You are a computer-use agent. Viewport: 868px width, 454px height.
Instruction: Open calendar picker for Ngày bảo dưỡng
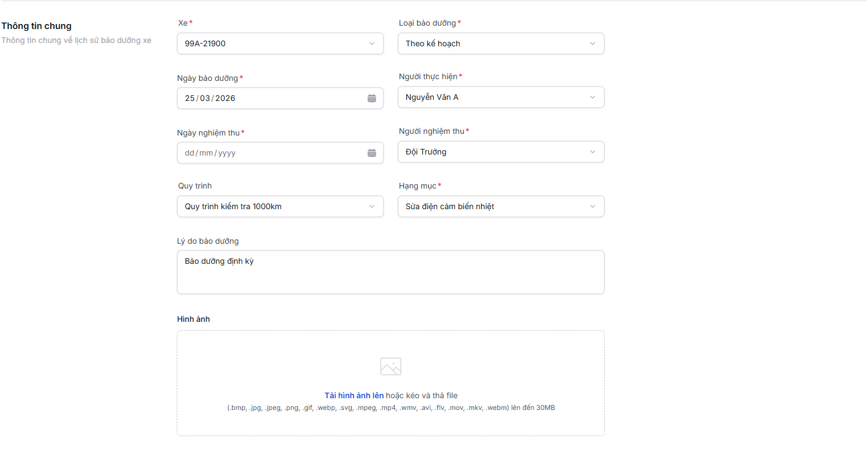[x=371, y=98]
